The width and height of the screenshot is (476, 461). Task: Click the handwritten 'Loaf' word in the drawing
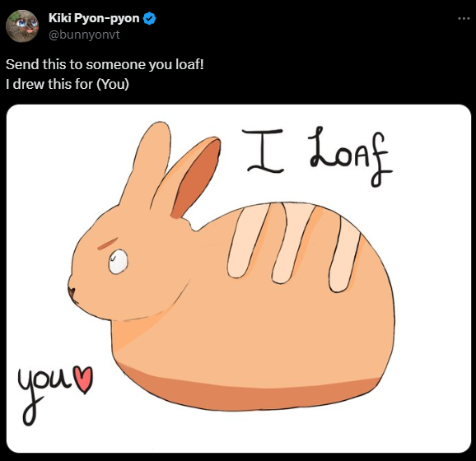click(x=351, y=156)
